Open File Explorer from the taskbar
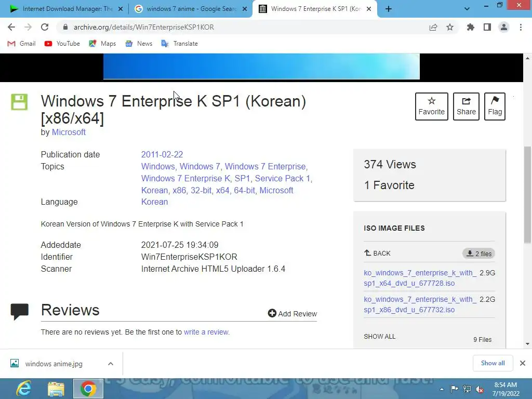 tap(56, 389)
